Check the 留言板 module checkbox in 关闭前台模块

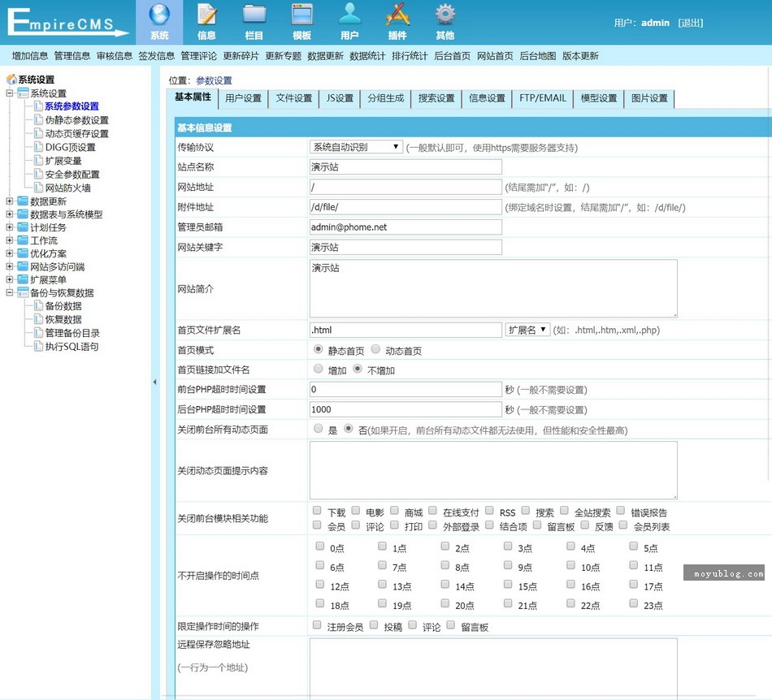point(537,525)
